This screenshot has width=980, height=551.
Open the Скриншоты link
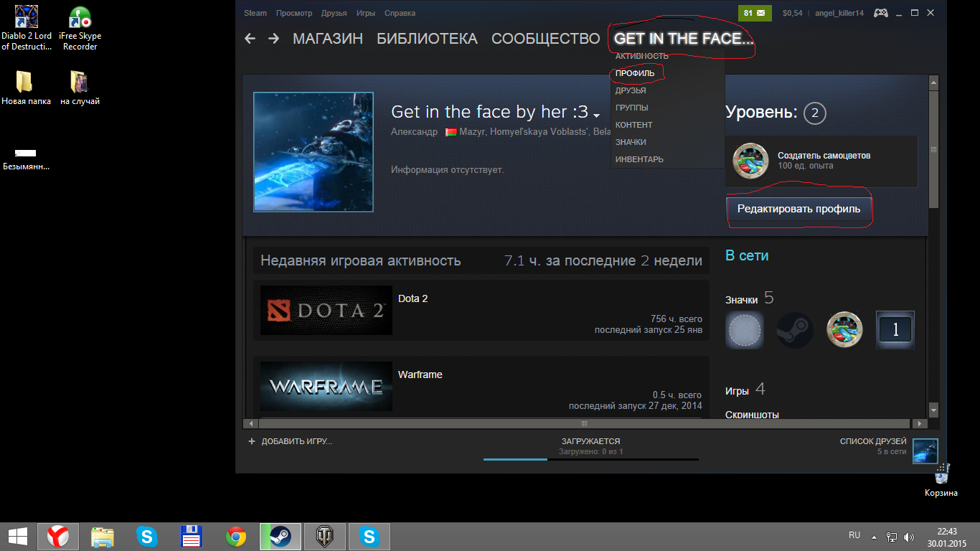coord(752,415)
